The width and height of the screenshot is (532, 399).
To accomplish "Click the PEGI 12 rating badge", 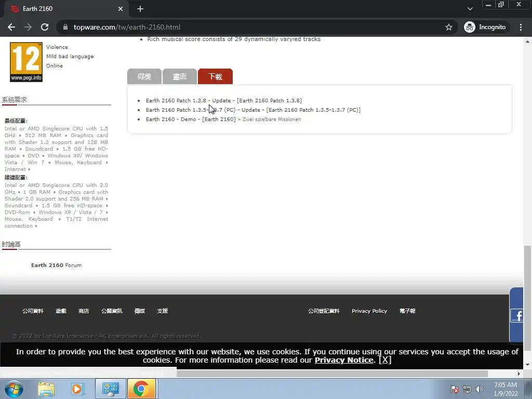I will (x=26, y=62).
